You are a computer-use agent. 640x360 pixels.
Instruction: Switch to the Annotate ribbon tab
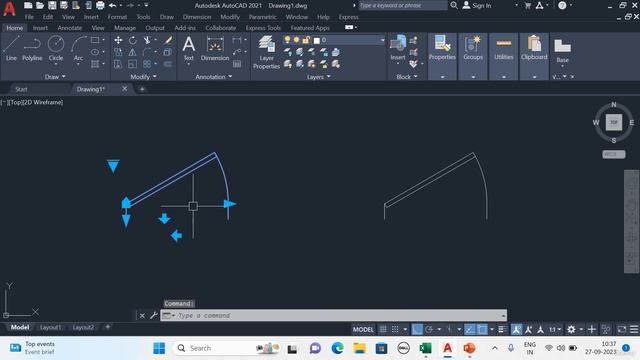coord(70,28)
